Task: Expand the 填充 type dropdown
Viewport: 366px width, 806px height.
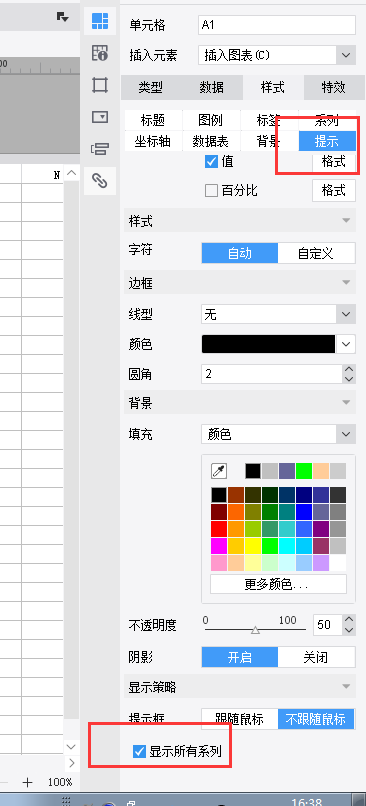Action: pos(278,435)
